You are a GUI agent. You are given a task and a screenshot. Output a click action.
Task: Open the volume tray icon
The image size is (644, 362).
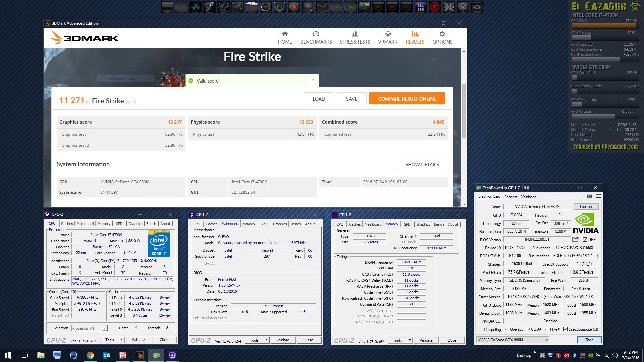pos(615,355)
